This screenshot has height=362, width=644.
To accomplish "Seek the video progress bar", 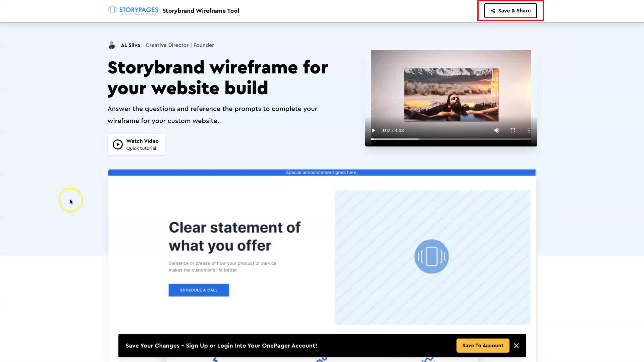I will 450,139.
